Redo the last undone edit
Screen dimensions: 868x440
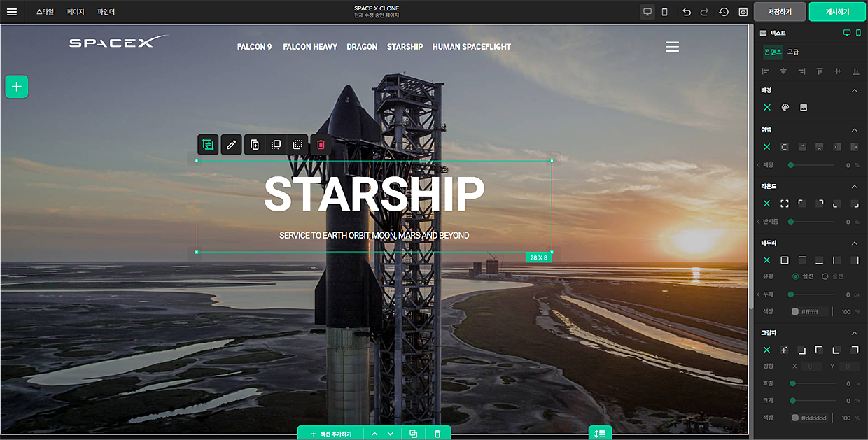coord(704,12)
